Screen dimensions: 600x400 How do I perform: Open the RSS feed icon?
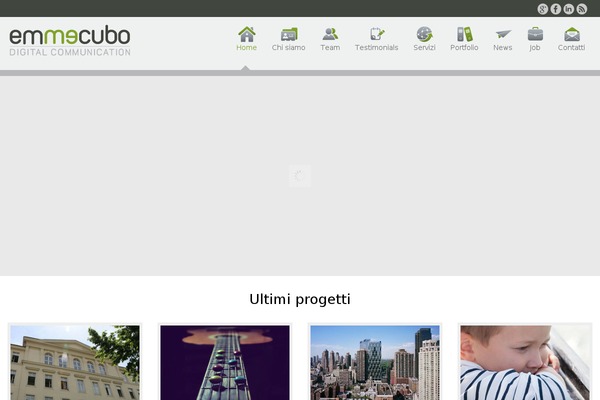pos(582,9)
